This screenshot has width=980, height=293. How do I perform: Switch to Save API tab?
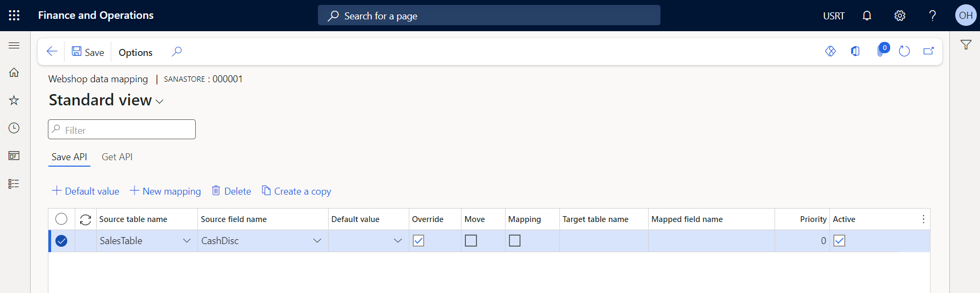[69, 157]
